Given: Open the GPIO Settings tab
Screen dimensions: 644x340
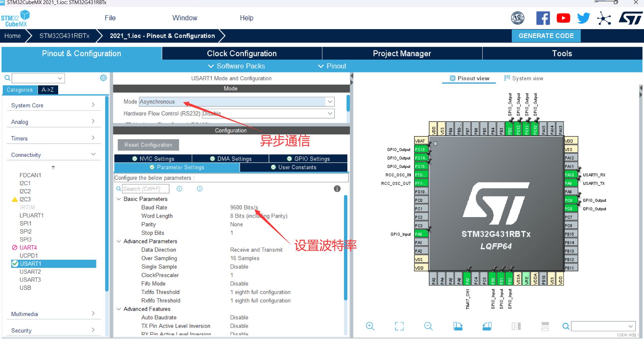Looking at the screenshot, I should pyautogui.click(x=308, y=158).
